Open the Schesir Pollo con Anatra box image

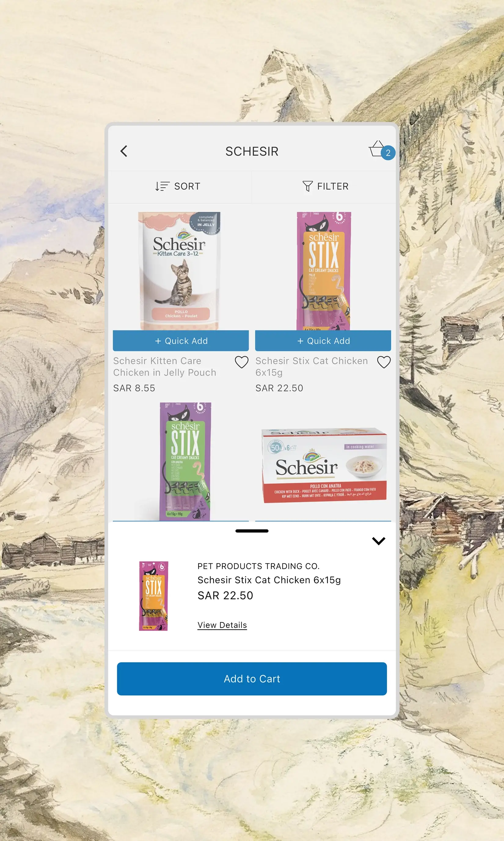point(324,466)
